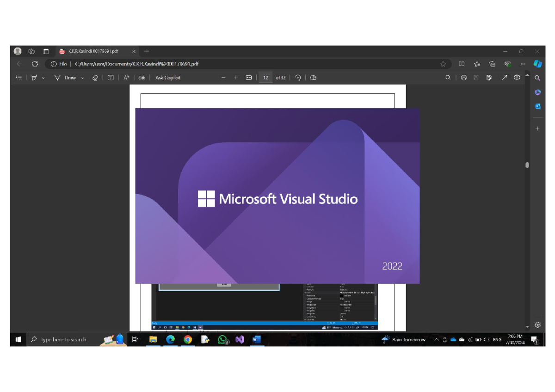Open the PDF search tool
The image size is (555, 392).
point(448,78)
